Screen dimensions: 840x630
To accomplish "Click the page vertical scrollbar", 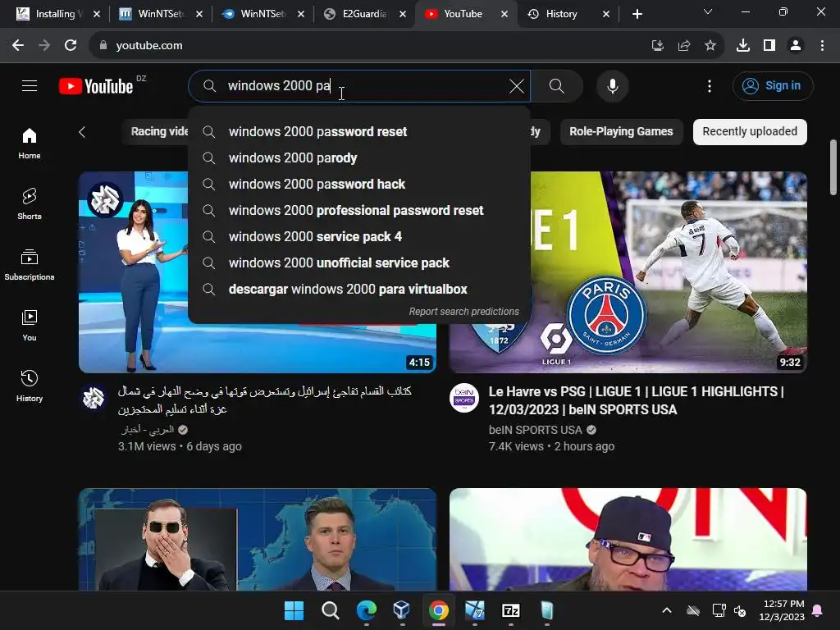I will (833, 167).
